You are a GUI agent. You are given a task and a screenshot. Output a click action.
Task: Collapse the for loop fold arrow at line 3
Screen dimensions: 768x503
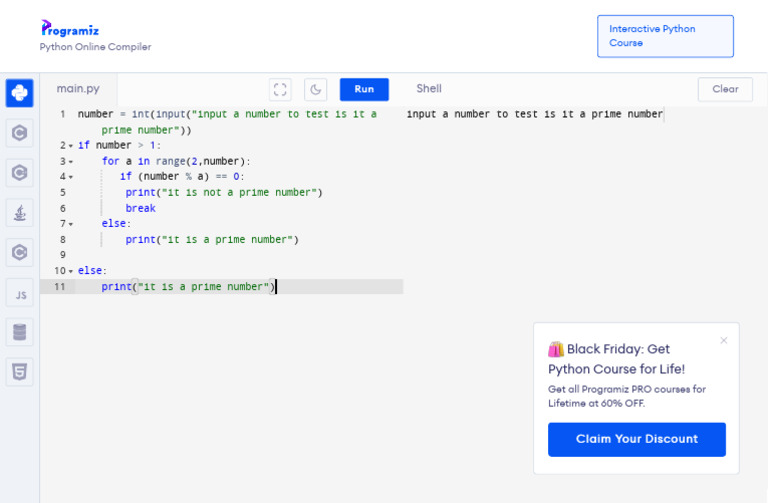[x=71, y=161]
